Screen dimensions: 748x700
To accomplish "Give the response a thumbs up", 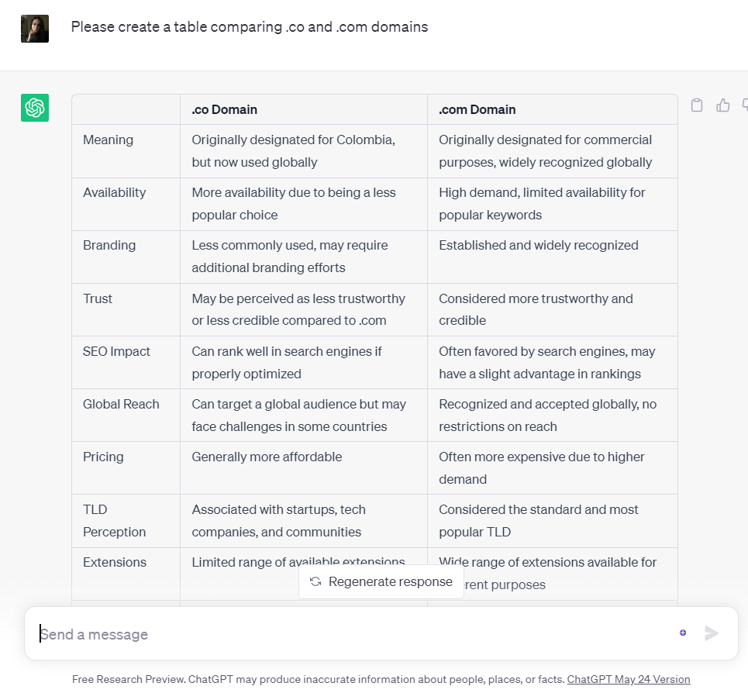I will (723, 105).
